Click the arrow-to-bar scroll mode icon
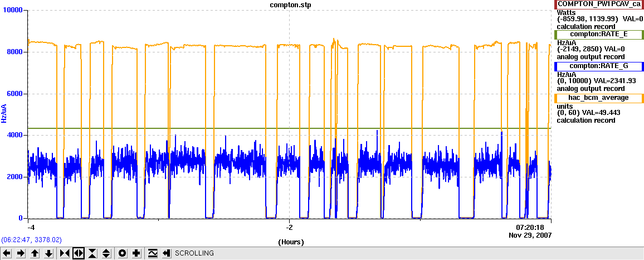Image resolution: width=644 pixels, height=260 pixels. coord(166,253)
